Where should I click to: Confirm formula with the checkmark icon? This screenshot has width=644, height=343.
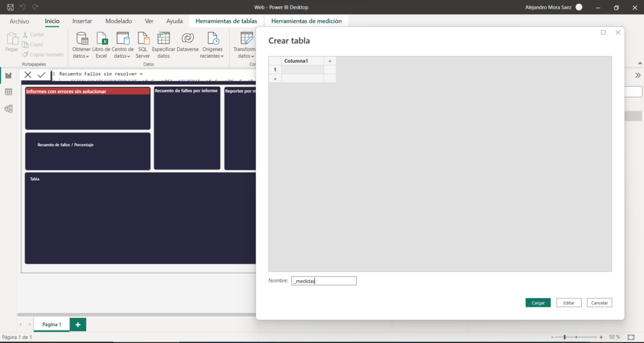point(42,75)
